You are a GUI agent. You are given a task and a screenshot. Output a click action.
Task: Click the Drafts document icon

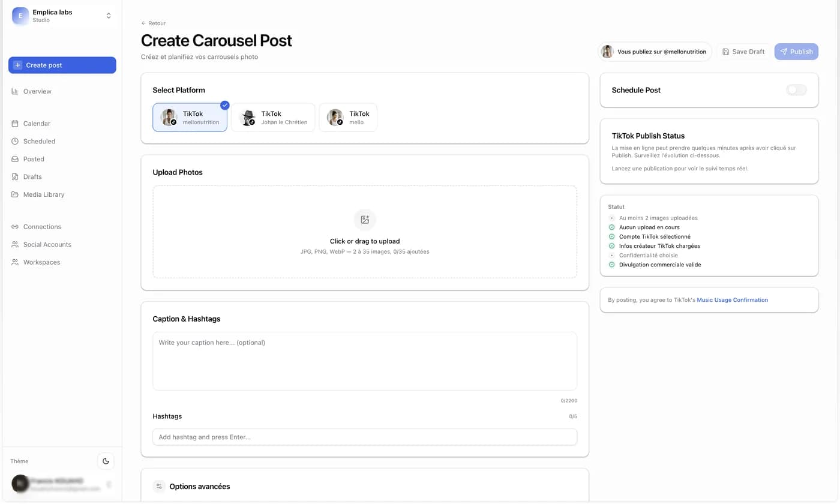(x=15, y=177)
